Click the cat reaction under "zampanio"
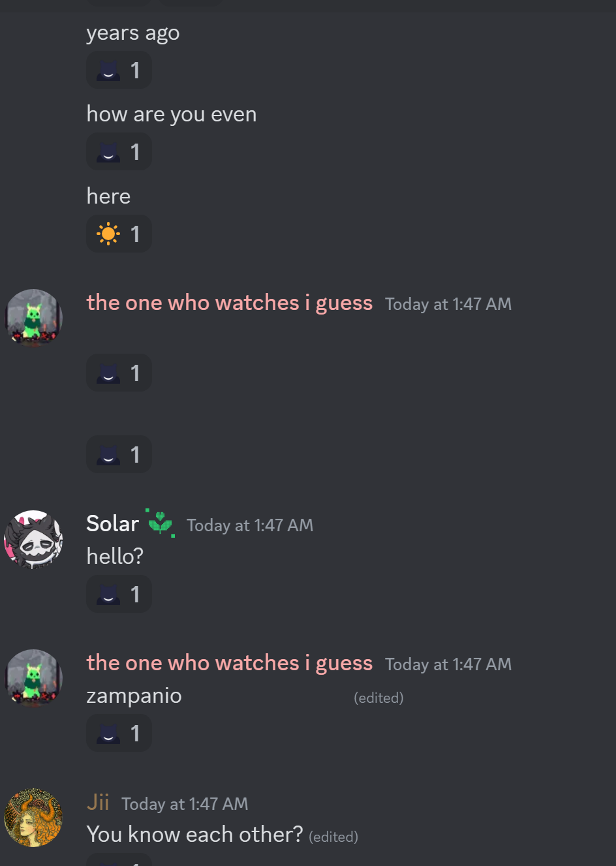Screen dimensions: 616x866 pyautogui.click(x=119, y=733)
